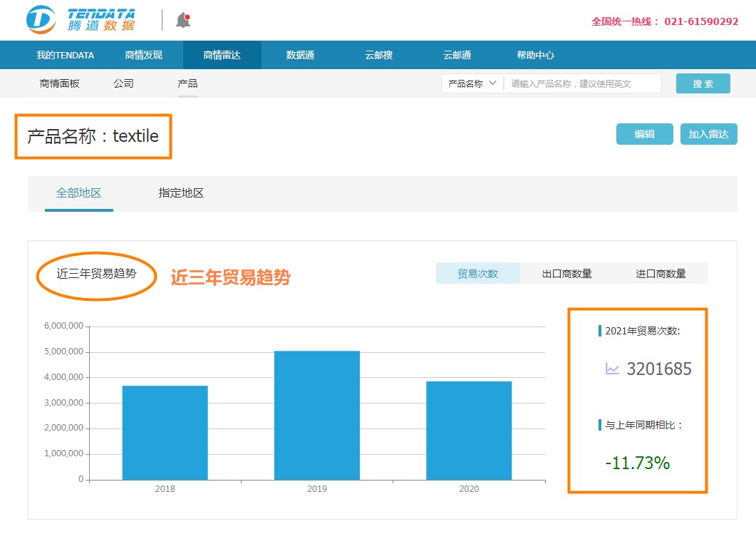The height and width of the screenshot is (534, 756).
Task: Click the 2020 bar in chart
Action: pos(469,431)
